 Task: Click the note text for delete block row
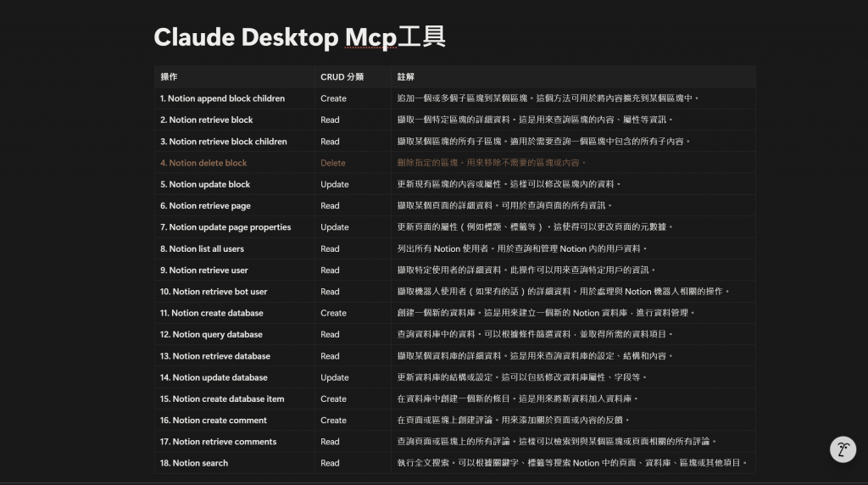[x=492, y=163]
